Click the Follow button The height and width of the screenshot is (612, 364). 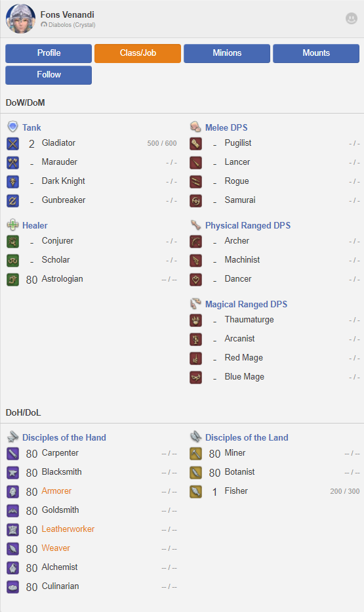[x=49, y=75]
